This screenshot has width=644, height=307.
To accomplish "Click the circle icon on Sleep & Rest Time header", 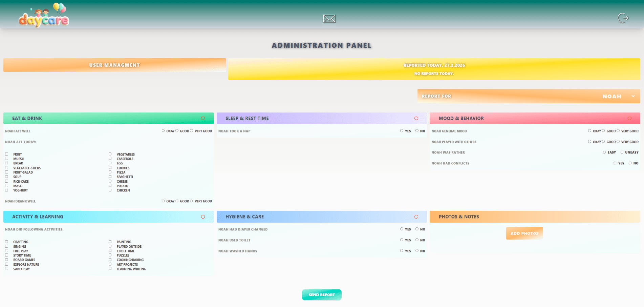I will click(x=416, y=118).
